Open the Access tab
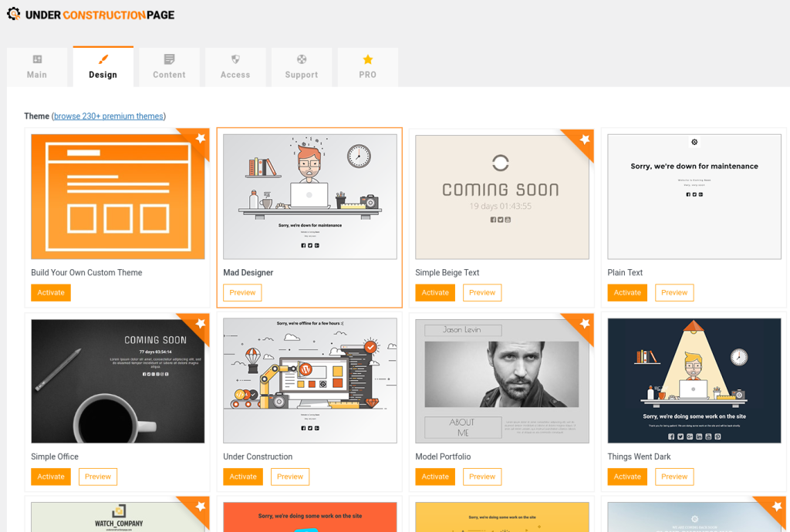The image size is (790, 532). click(x=235, y=67)
